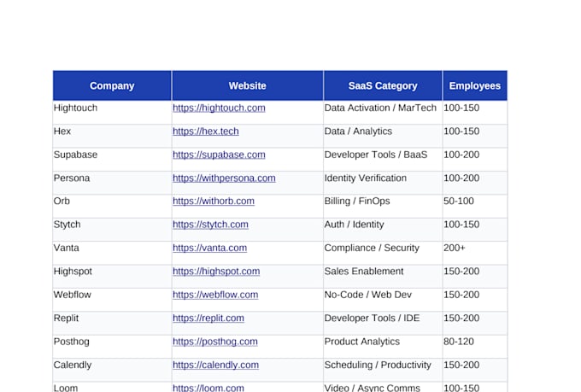The height and width of the screenshot is (392, 581).
Task: Select the Highspot company cell
Action: tap(112, 276)
